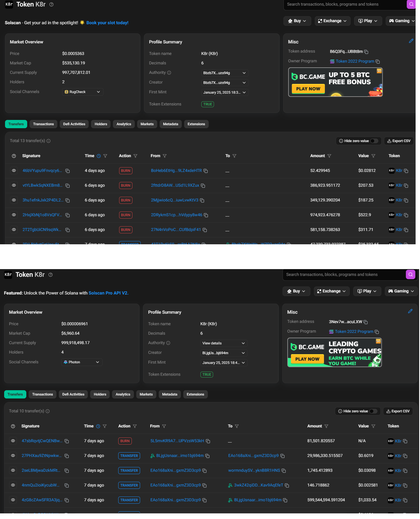Viewport: 420px width, 519px height.
Task: Expand Authority dropdown showing Bbzb7X...uzs94g
Action: 225,73
